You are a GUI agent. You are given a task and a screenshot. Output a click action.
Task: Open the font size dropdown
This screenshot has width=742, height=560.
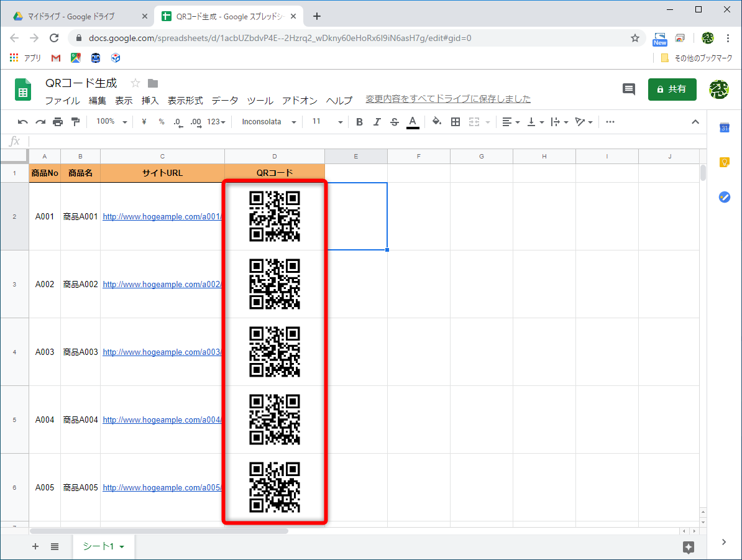[326, 121]
